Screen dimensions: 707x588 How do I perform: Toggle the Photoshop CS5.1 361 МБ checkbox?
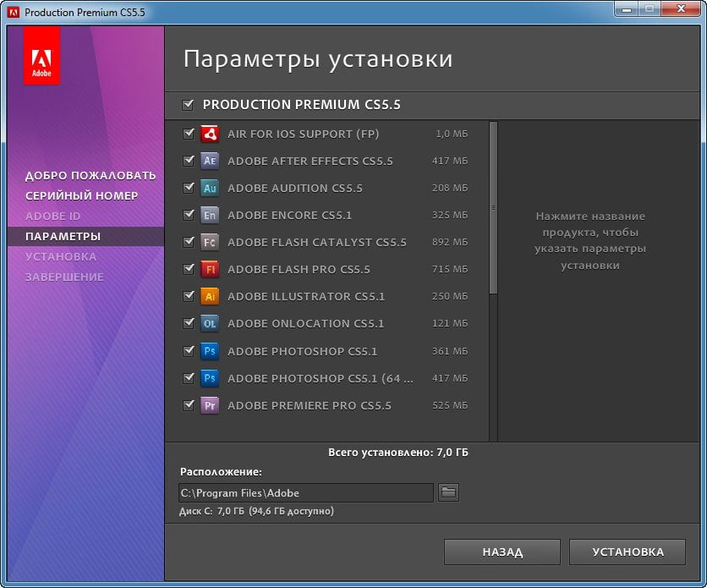189,350
